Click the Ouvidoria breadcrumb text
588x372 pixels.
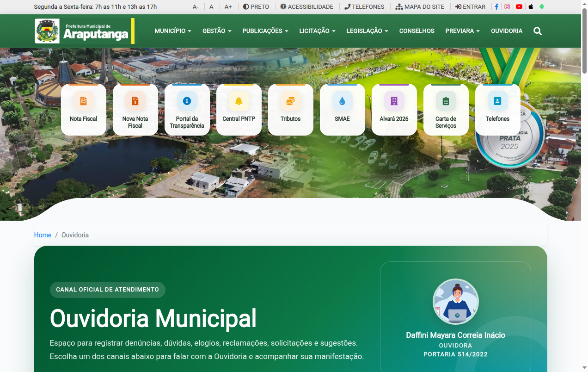75,235
